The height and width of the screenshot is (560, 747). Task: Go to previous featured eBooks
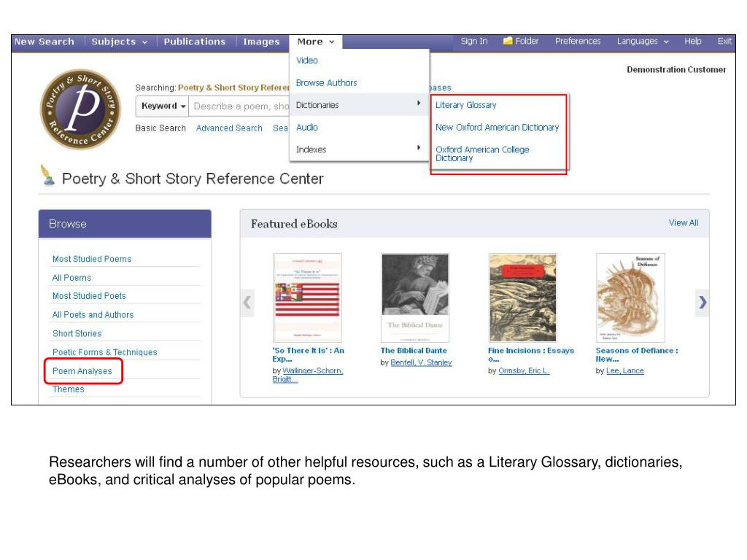click(247, 303)
